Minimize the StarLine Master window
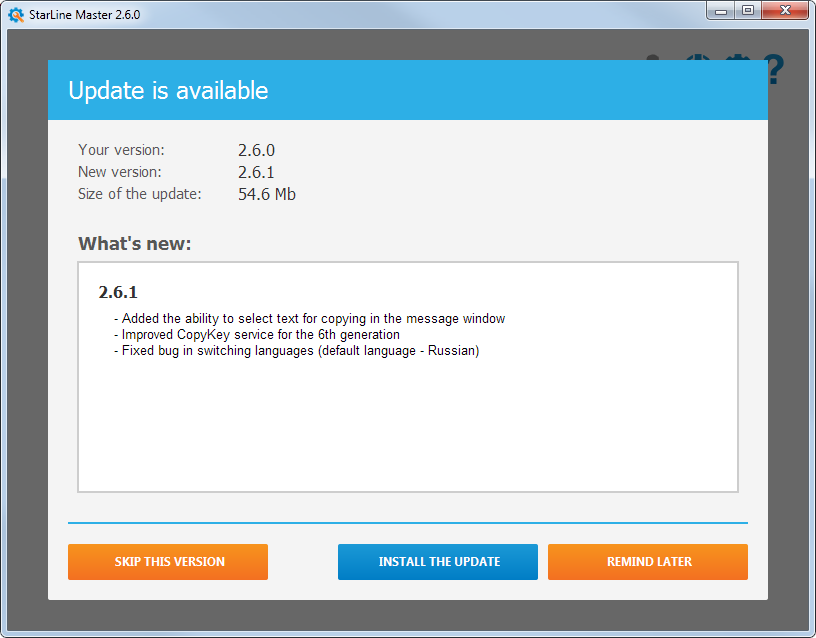Screen dimensions: 816x638 (721, 11)
